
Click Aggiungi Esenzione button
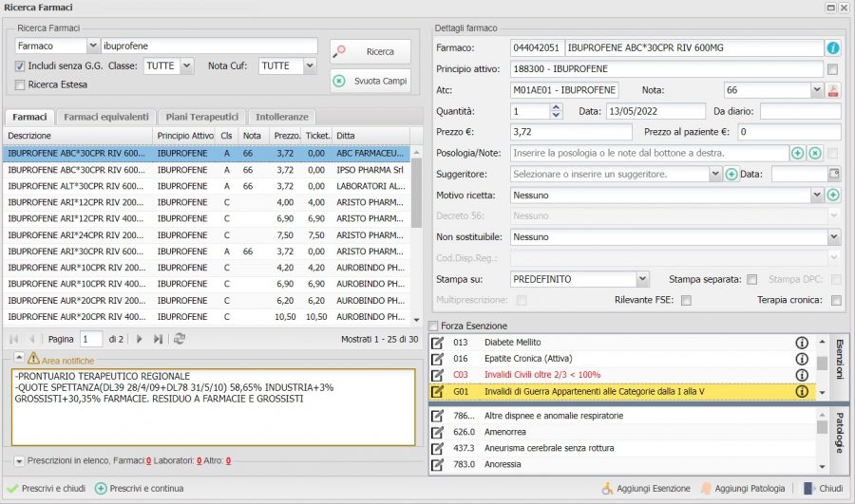[646, 489]
